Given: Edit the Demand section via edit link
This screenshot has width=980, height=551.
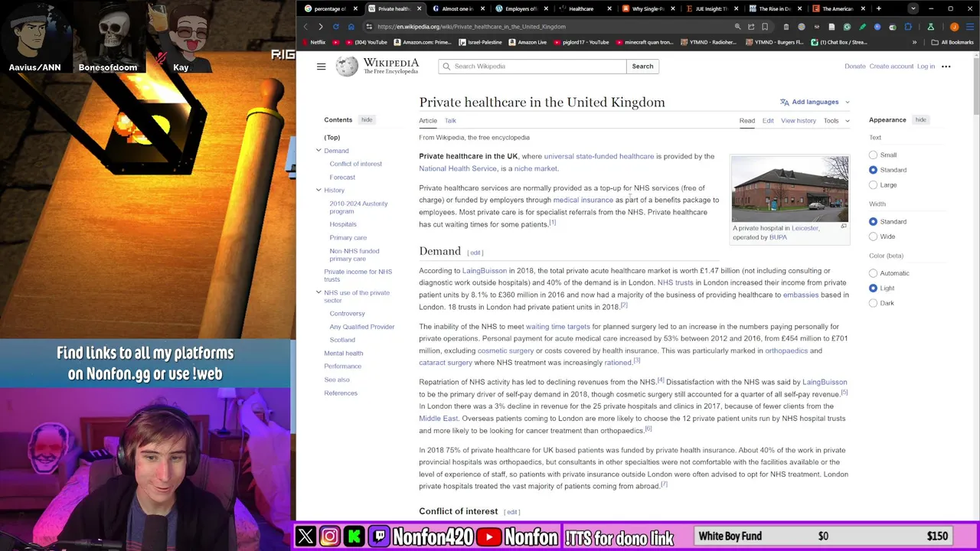Looking at the screenshot, I should click(475, 253).
